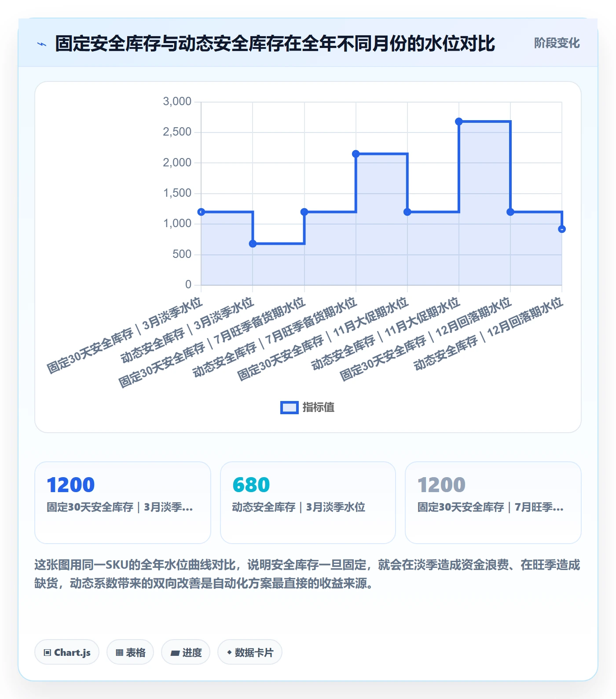Image resolution: width=616 pixels, height=699 pixels.
Task: Select the Chart.js tag chip
Action: point(67,652)
